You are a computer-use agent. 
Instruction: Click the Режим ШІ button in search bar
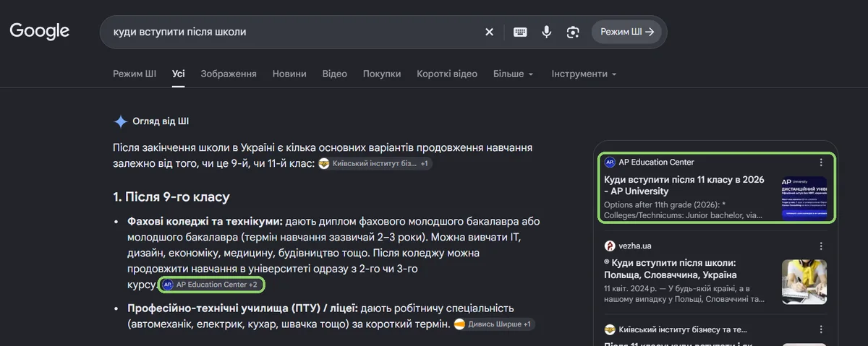(x=626, y=32)
